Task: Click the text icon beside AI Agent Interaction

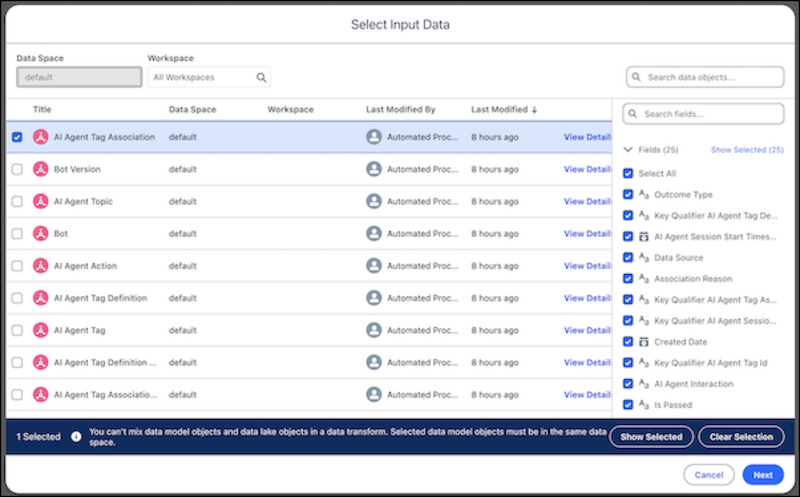Action: coord(644,384)
